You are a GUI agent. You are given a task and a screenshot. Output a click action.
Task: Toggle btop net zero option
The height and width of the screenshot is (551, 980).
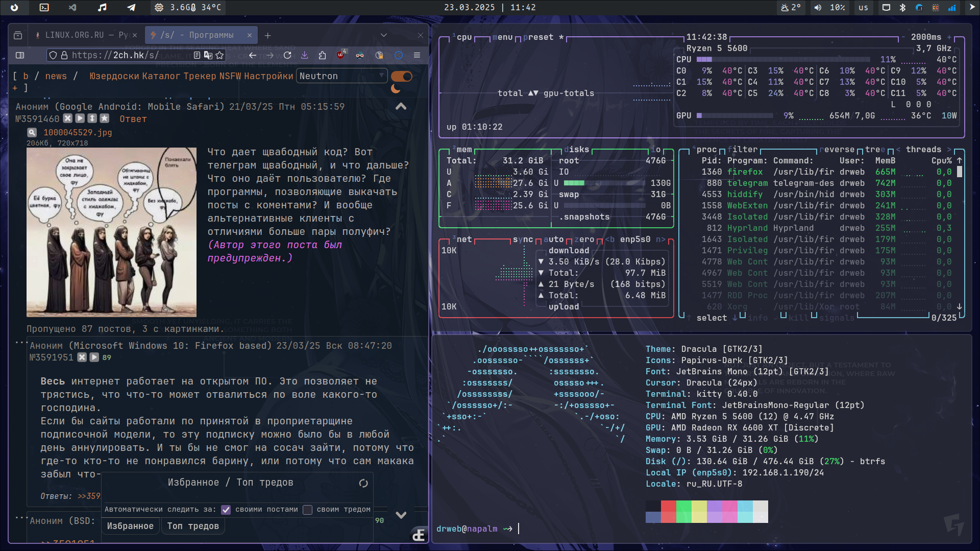point(584,239)
